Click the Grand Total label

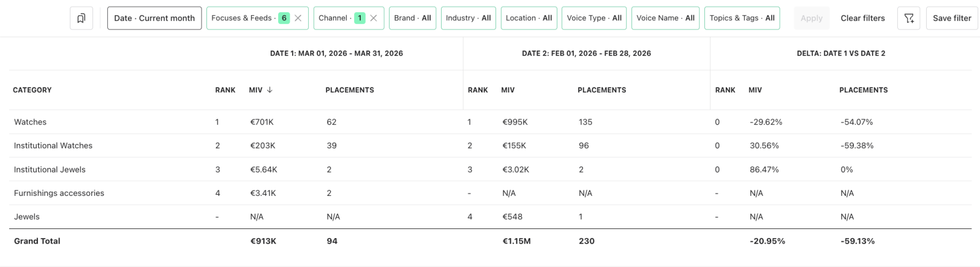(x=37, y=241)
